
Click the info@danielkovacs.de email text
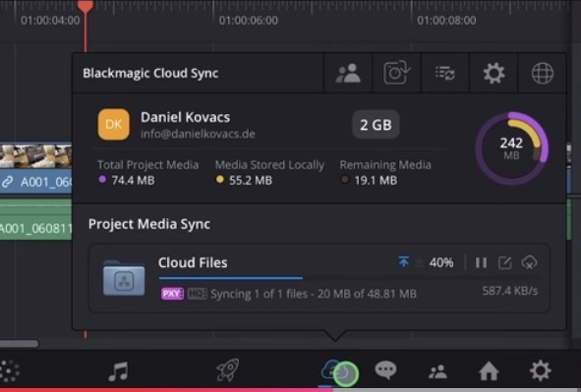click(198, 134)
